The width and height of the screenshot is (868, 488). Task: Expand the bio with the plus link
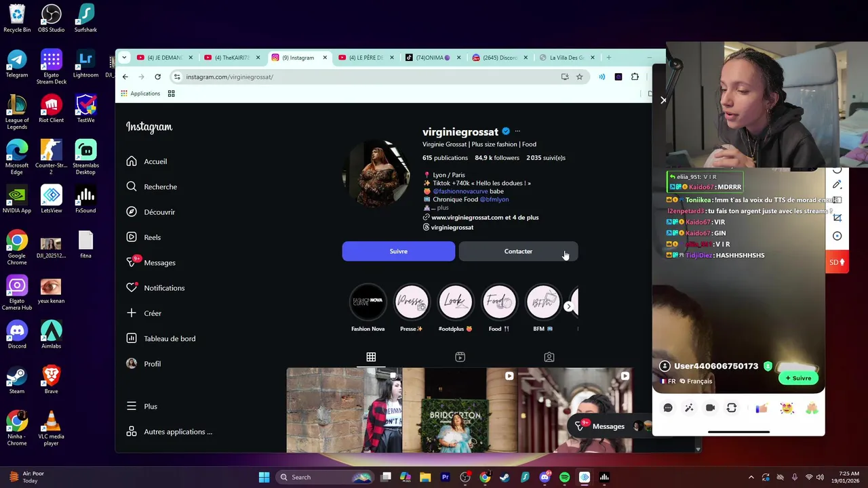point(441,208)
